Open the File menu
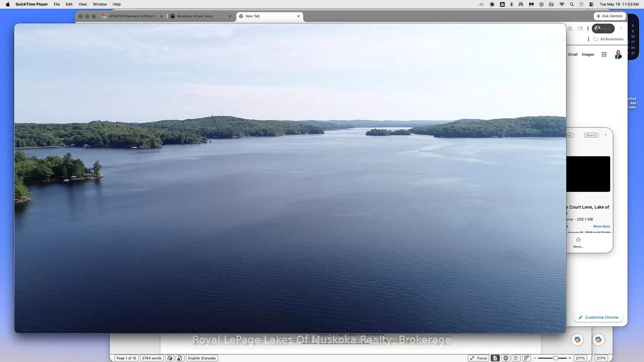 (x=57, y=4)
